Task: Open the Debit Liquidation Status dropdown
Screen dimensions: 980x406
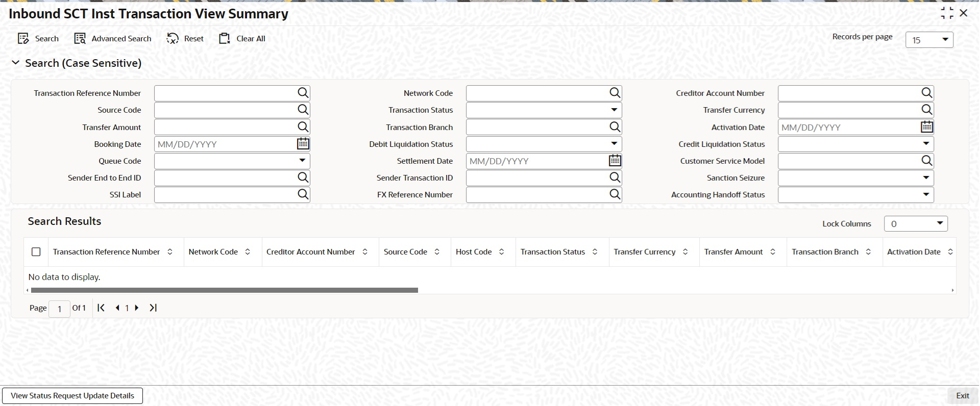Action: point(544,144)
